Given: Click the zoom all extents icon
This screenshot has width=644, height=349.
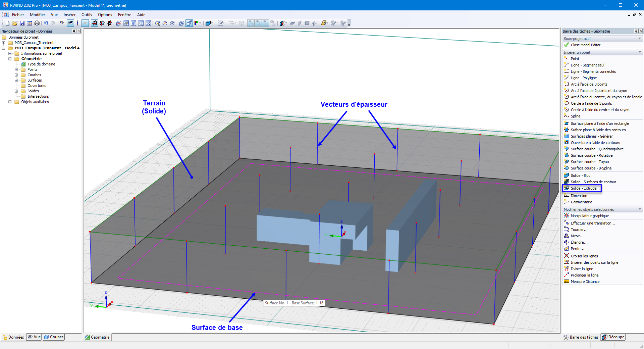Looking at the screenshot, I should [x=148, y=23].
